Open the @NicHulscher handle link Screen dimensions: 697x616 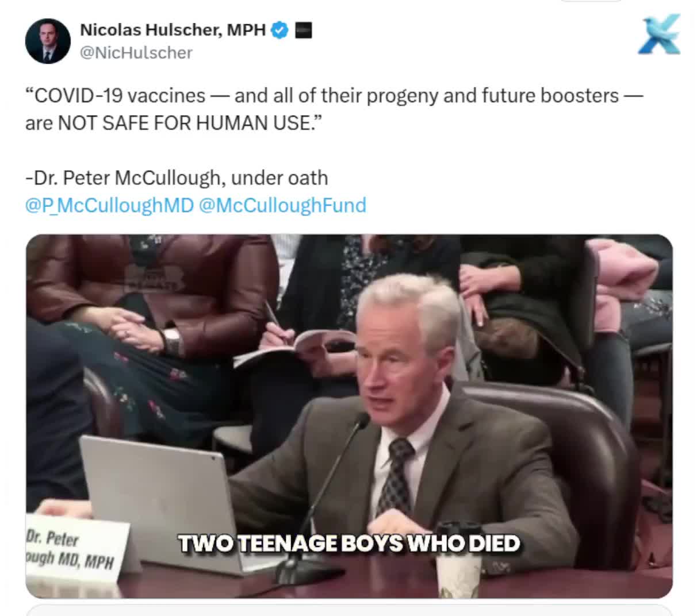136,53
